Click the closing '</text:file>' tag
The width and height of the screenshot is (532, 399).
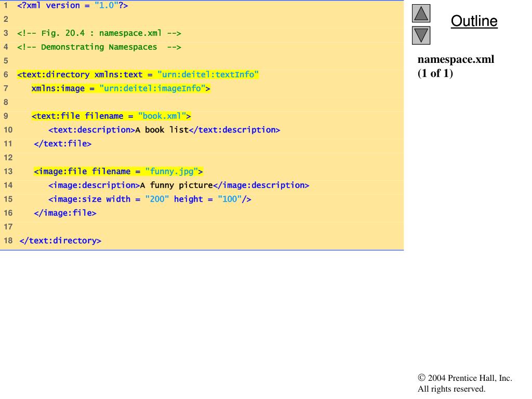[x=62, y=144]
